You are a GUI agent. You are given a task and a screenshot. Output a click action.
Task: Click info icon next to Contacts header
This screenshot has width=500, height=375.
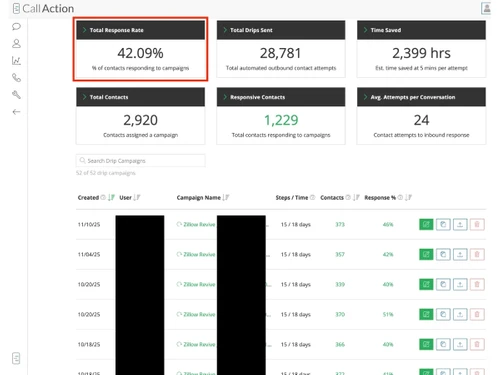click(348, 197)
